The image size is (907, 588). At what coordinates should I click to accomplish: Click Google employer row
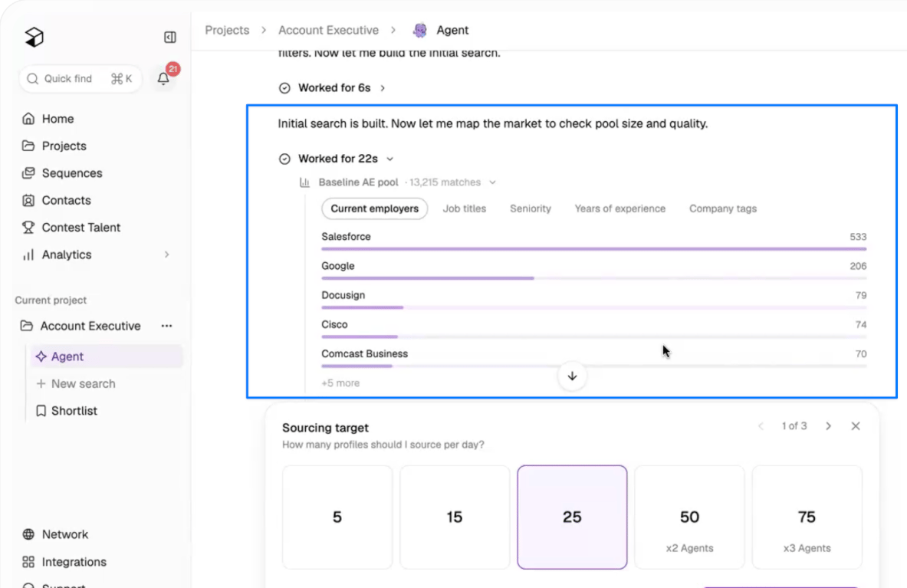[x=594, y=270]
